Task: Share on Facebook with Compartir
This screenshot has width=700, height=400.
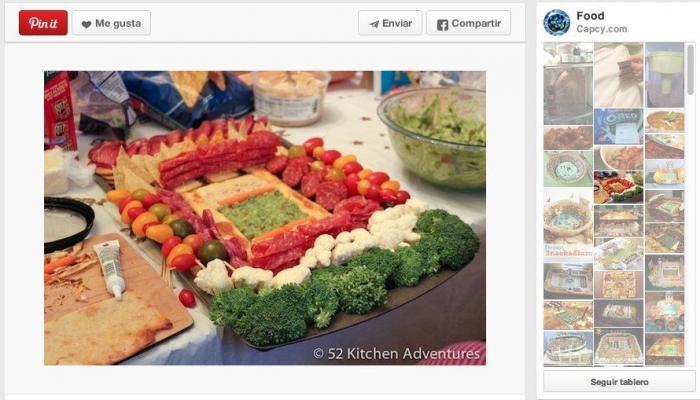Action: [x=468, y=23]
